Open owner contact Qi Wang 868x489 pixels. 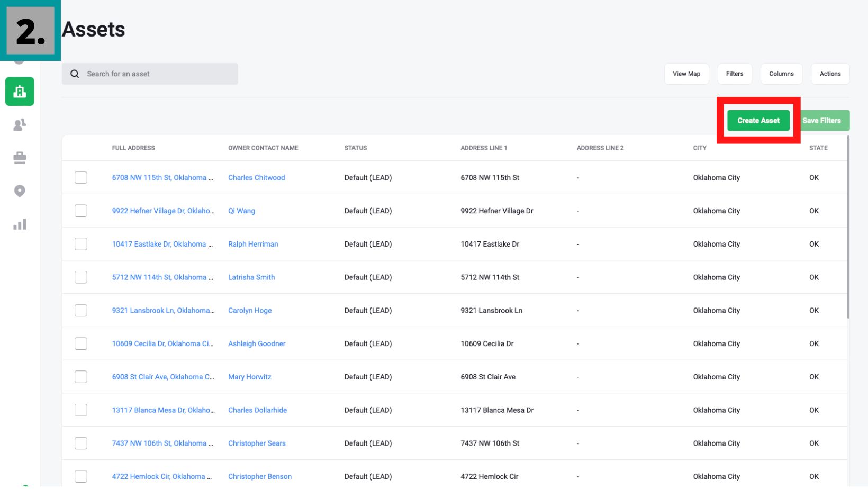click(x=241, y=211)
